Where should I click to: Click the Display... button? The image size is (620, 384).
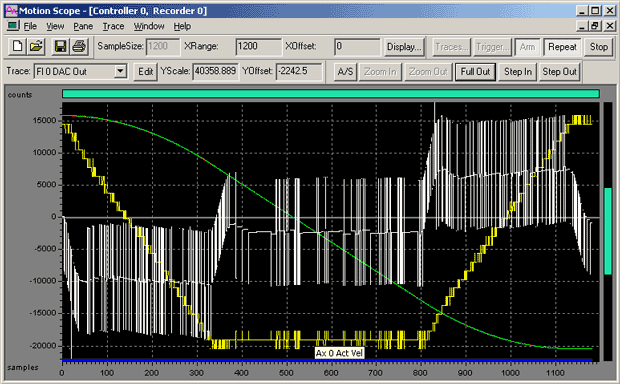click(404, 47)
